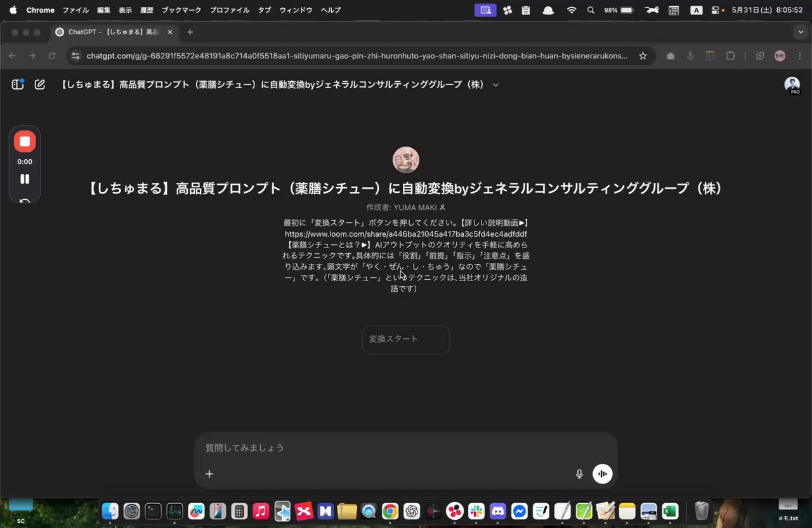Open the ウィンドウ menu

[296, 10]
